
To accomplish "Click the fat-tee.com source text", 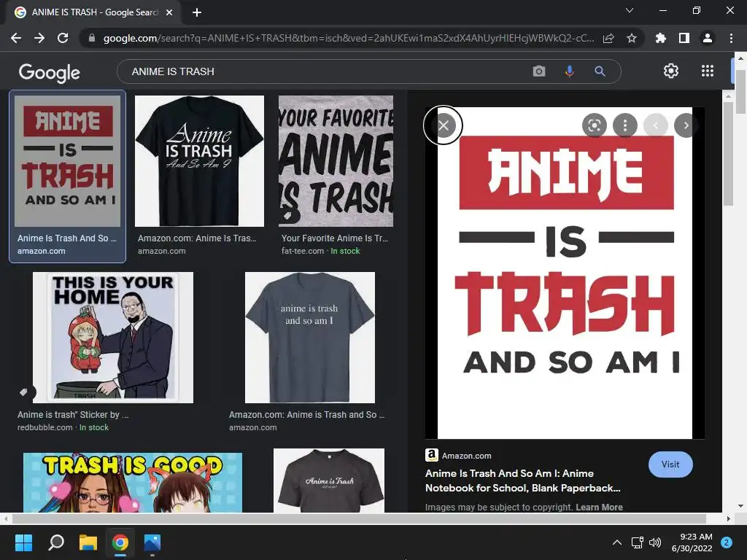I will coord(302,251).
